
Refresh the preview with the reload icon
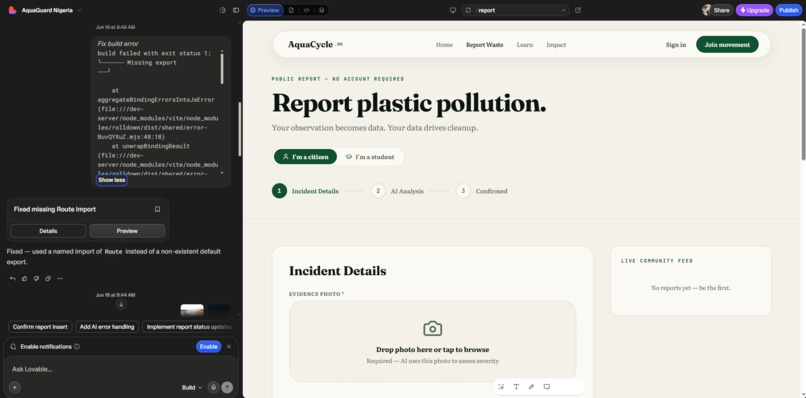(x=468, y=10)
